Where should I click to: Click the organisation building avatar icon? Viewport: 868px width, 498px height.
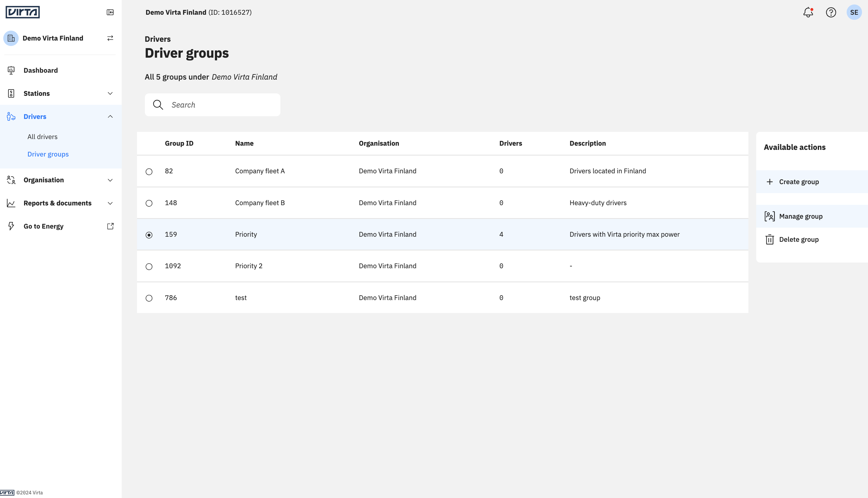point(11,38)
